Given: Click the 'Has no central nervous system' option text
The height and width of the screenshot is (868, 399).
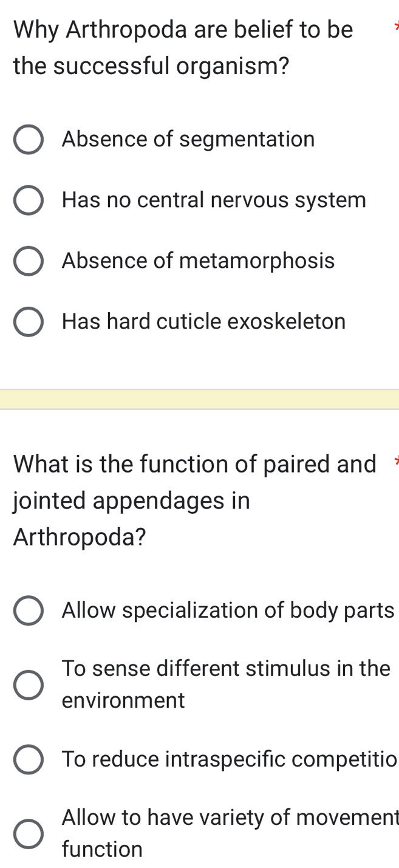Looking at the screenshot, I should click(214, 200).
